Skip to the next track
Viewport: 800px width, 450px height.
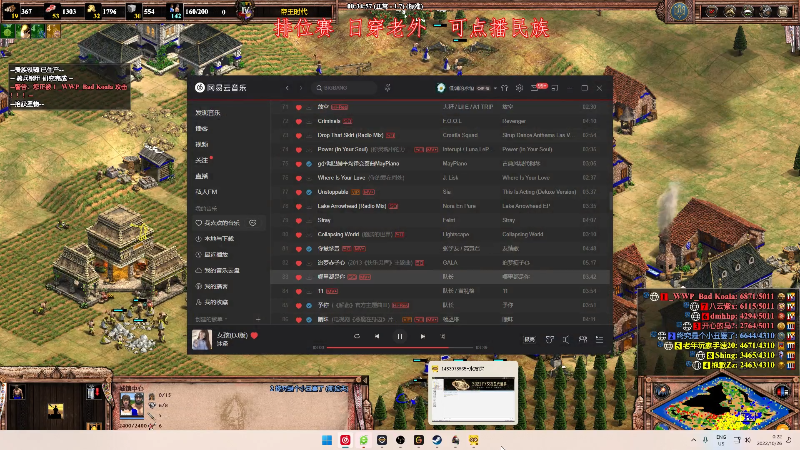[x=422, y=336]
